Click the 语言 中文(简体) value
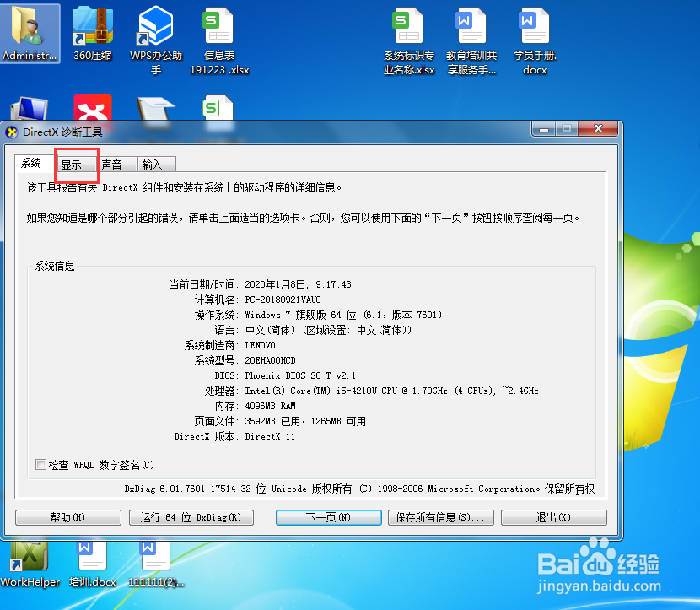Viewport: 700px width, 610px height. [328, 330]
